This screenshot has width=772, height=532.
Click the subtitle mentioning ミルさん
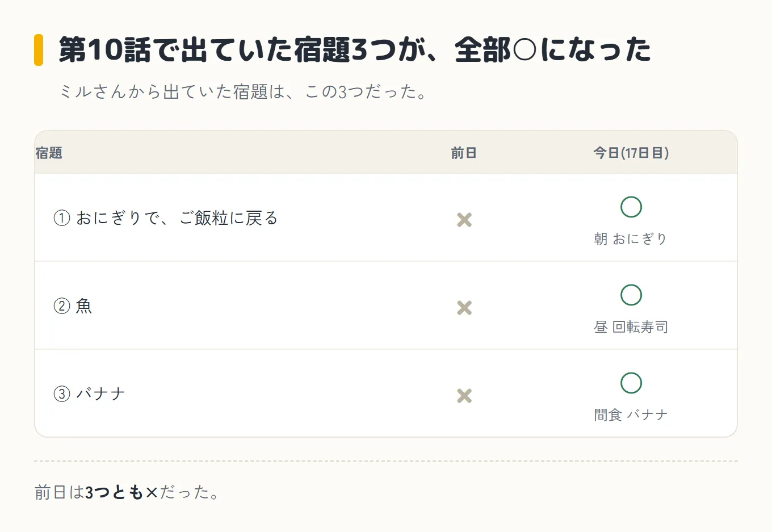(244, 91)
